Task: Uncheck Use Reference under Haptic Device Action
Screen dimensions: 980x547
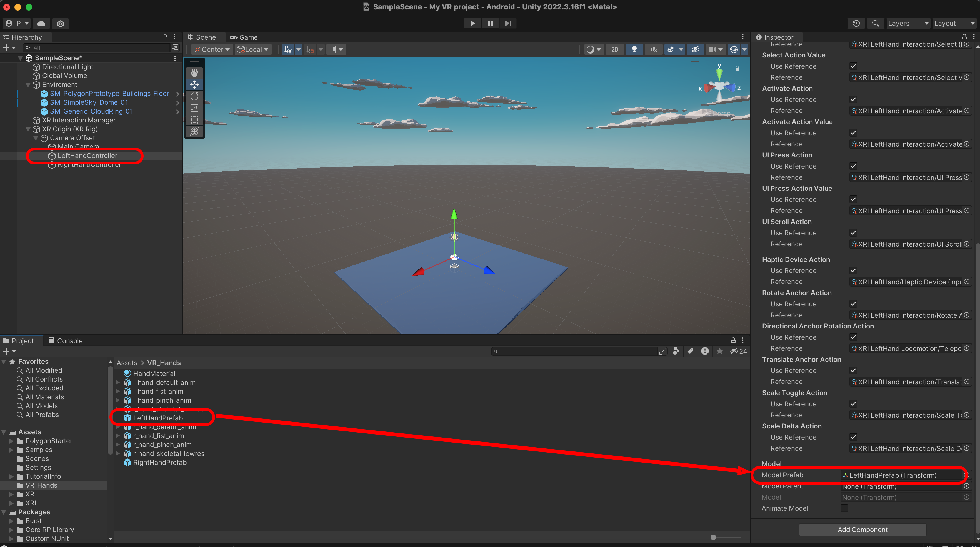Action: click(x=853, y=270)
